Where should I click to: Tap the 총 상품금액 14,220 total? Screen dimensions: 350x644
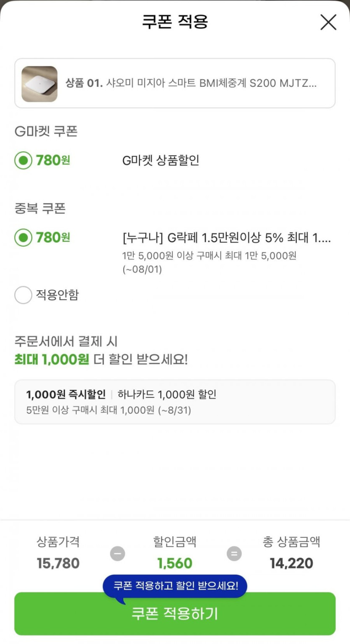coord(291,563)
